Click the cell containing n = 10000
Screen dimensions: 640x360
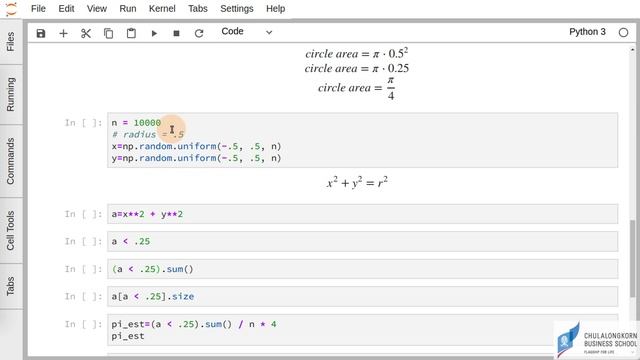[x=362, y=140]
